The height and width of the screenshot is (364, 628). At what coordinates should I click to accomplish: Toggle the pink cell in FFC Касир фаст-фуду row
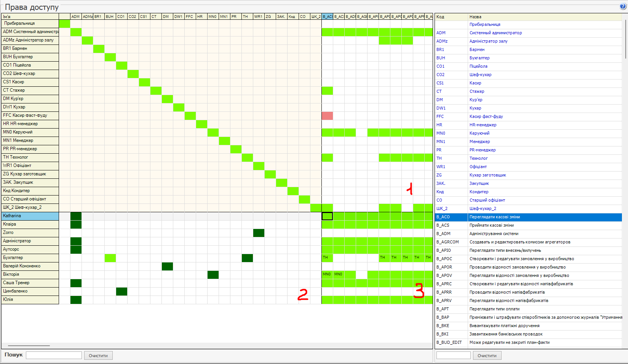click(x=327, y=116)
